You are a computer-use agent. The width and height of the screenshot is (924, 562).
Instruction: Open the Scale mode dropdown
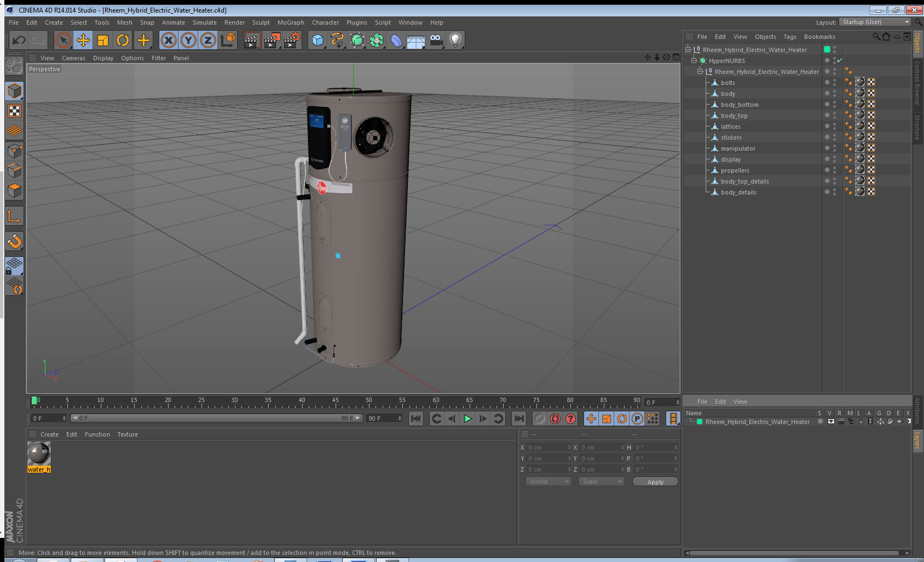[602, 481]
